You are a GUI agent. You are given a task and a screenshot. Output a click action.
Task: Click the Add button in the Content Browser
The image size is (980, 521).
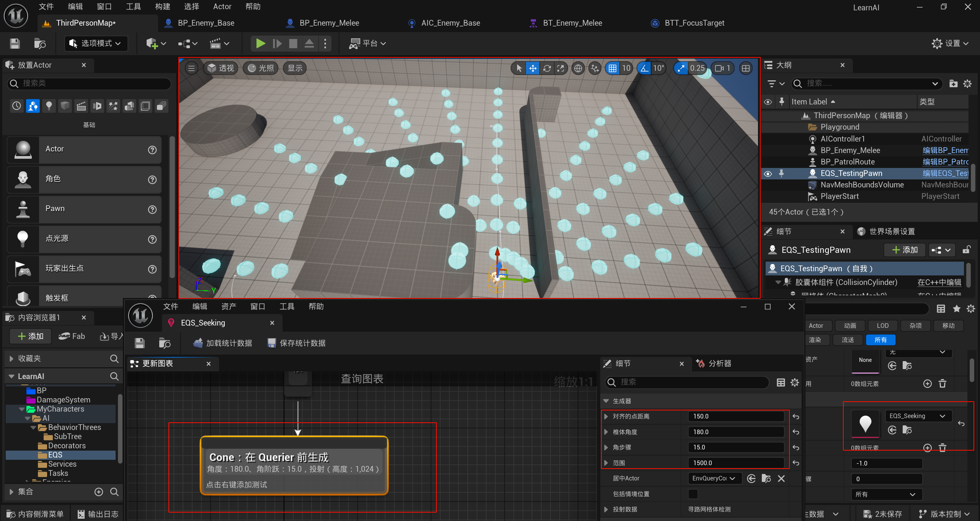click(31, 336)
